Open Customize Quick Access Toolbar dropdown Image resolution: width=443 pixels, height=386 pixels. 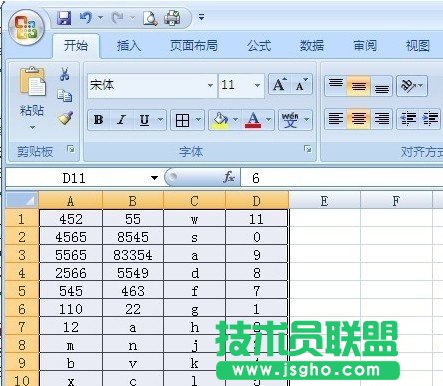(201, 17)
